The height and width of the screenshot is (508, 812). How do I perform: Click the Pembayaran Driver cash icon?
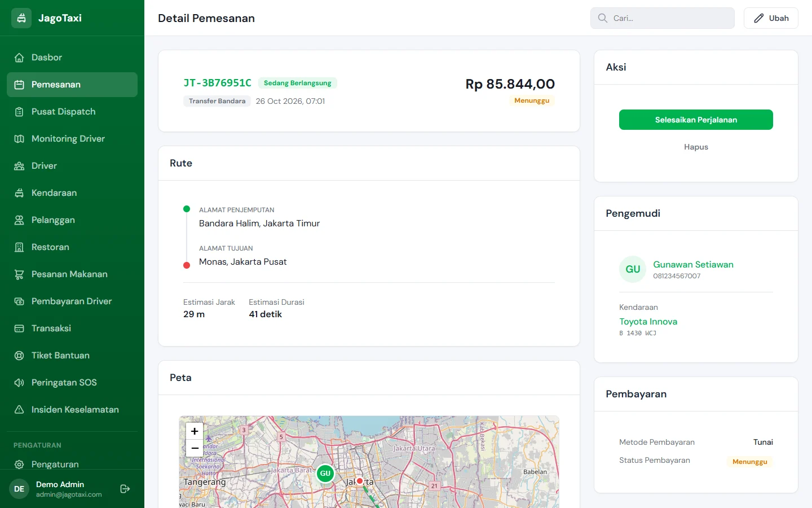pos(19,301)
